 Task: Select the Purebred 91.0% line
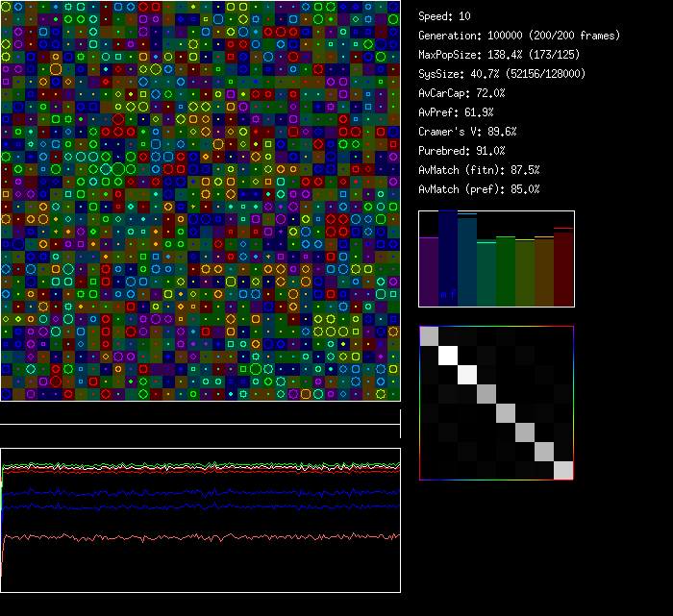point(461,151)
